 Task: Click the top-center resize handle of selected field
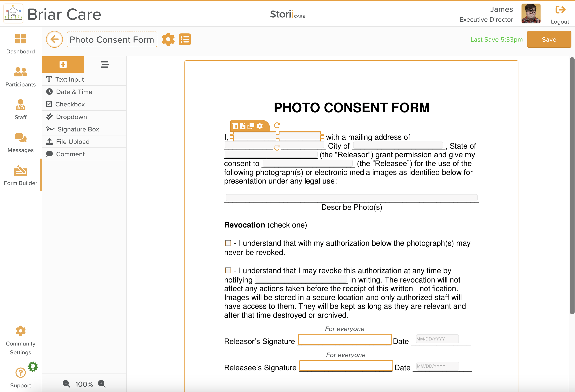click(x=277, y=133)
